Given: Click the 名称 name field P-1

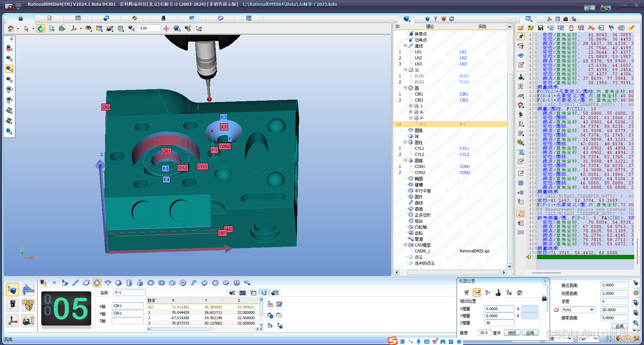Looking at the screenshot, I should 129,292.
